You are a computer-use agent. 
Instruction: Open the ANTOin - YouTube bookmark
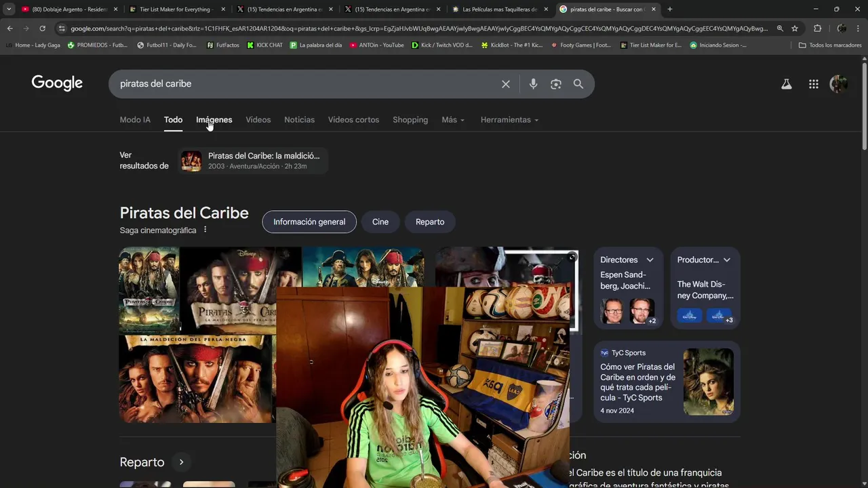pyautogui.click(x=377, y=45)
